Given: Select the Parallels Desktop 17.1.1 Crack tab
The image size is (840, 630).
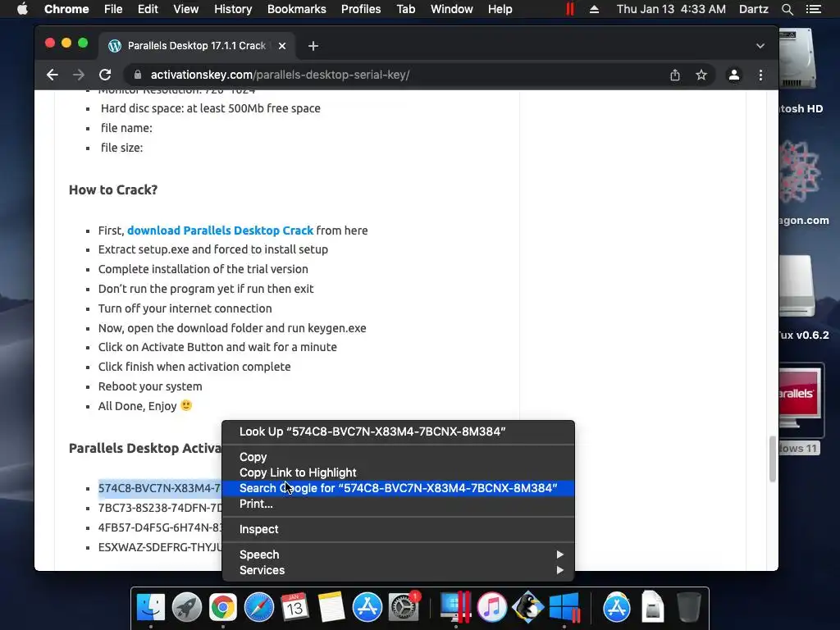Looking at the screenshot, I should [x=197, y=46].
